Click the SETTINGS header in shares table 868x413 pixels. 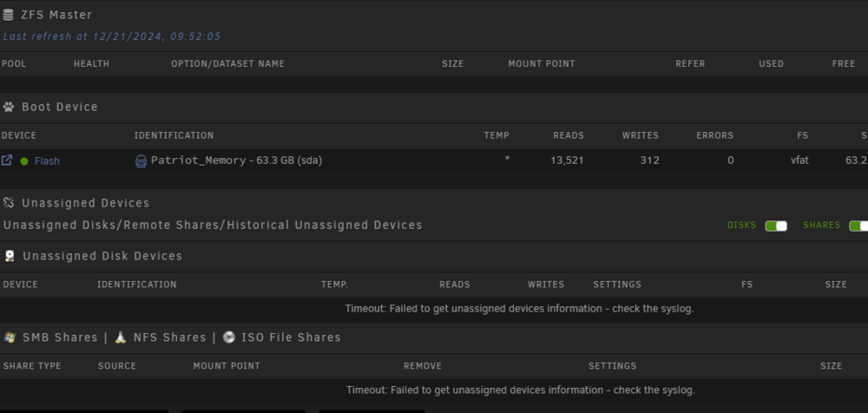pos(612,366)
